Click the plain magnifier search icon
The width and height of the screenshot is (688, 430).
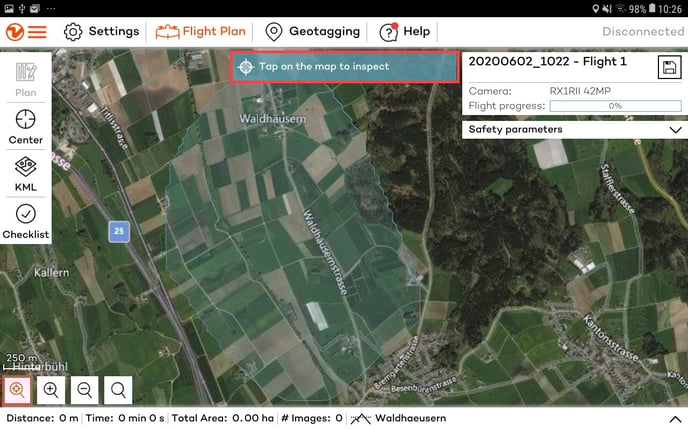coord(119,391)
